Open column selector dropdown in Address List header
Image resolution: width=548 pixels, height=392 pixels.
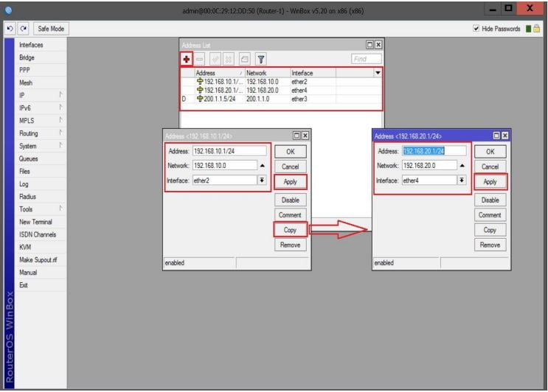[378, 73]
